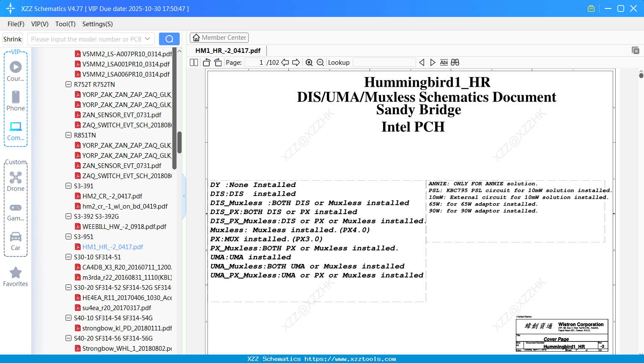Collapse the S30-20 SF314-52 folder

[69, 287]
